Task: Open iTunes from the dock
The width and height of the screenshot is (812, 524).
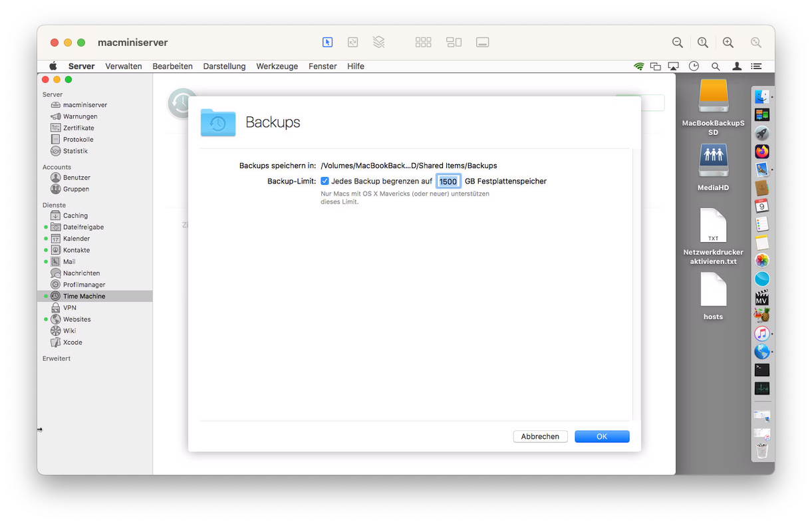Action: tap(762, 333)
